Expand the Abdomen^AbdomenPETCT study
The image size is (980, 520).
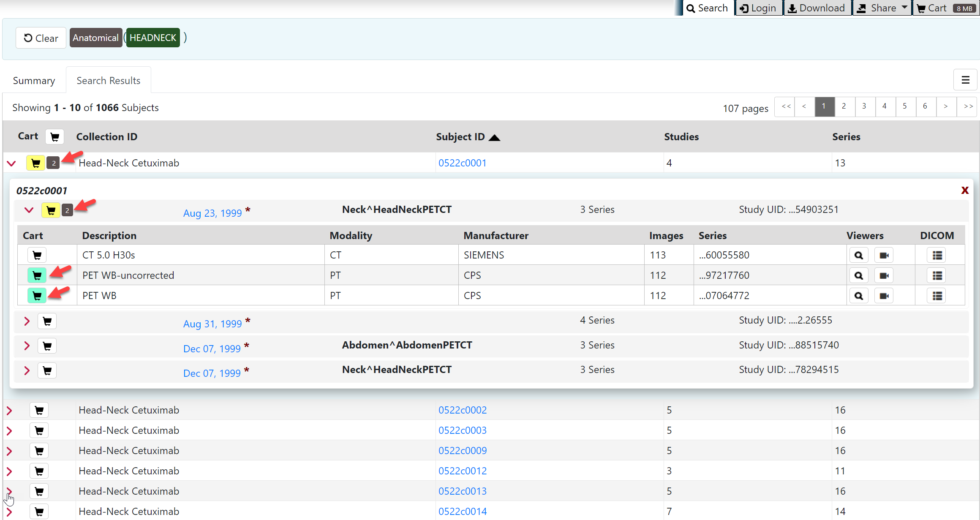[x=27, y=346]
